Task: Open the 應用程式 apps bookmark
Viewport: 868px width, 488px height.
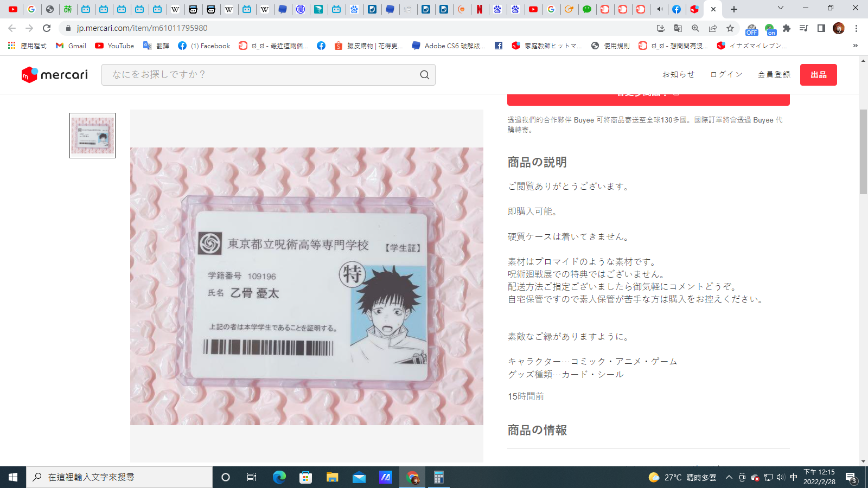Action: 27,46
